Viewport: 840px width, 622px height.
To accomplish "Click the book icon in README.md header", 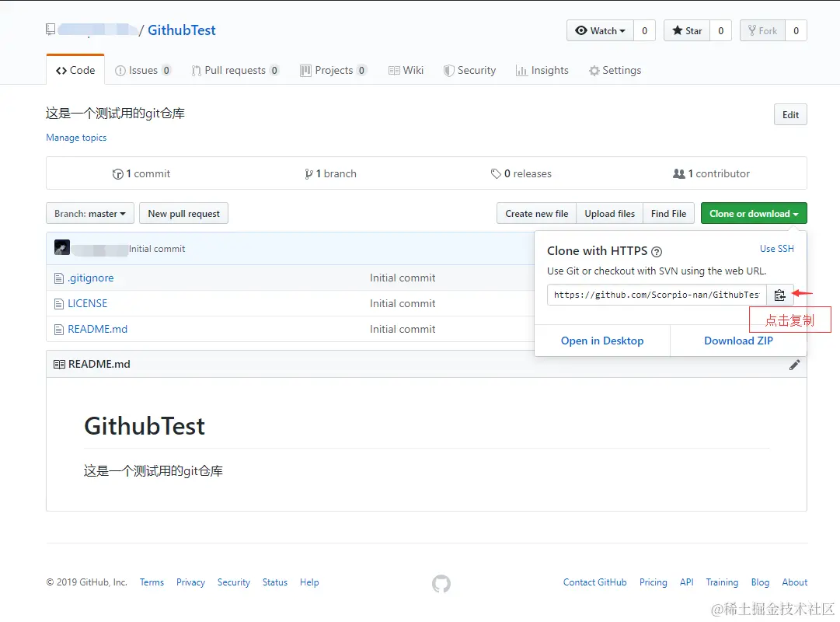I will [x=60, y=365].
